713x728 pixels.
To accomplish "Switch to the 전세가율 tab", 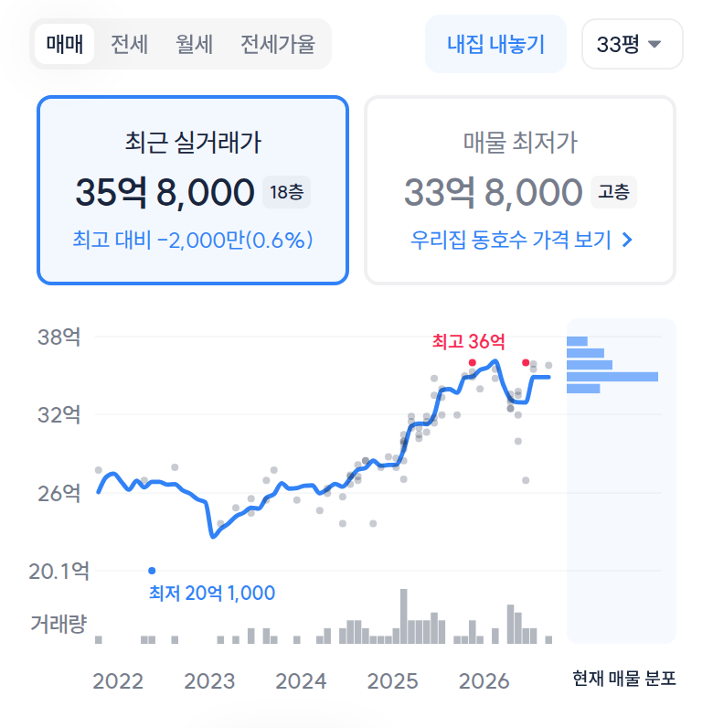I will click(278, 44).
